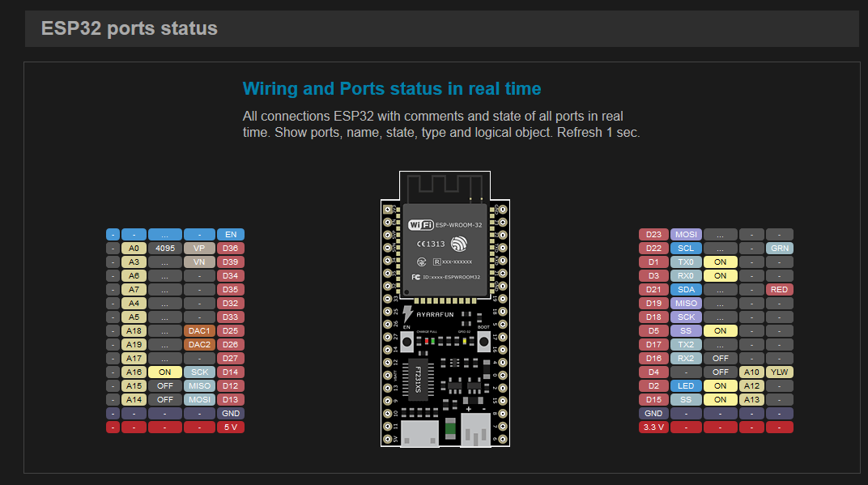
Task: Select the VP badge beside A0
Action: (199, 248)
